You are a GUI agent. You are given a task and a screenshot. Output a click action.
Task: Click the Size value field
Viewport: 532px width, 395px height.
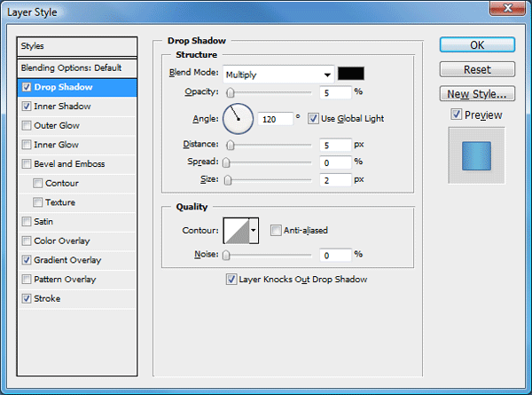335,180
